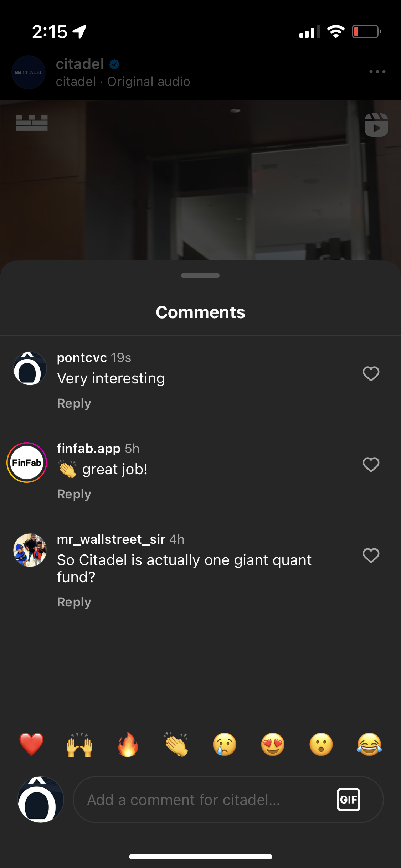Like mr_wallstreet_sir's quant fund comment
401x868 pixels.
click(371, 556)
